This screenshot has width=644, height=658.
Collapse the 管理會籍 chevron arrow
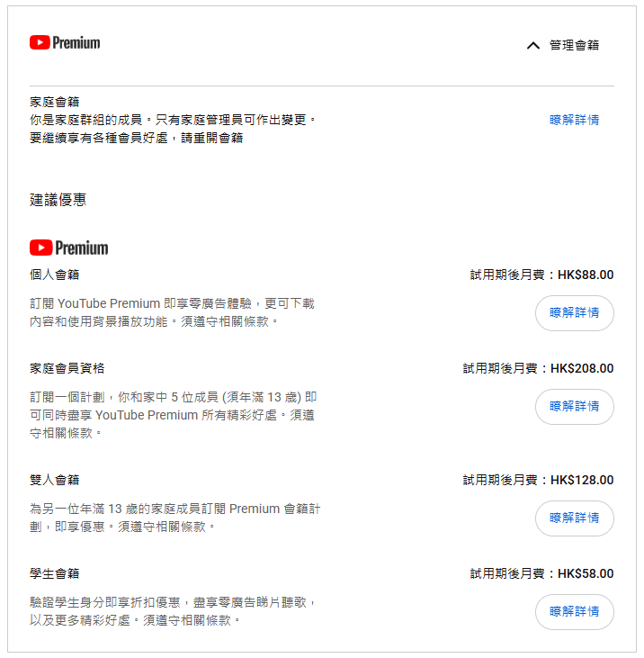pos(532,45)
